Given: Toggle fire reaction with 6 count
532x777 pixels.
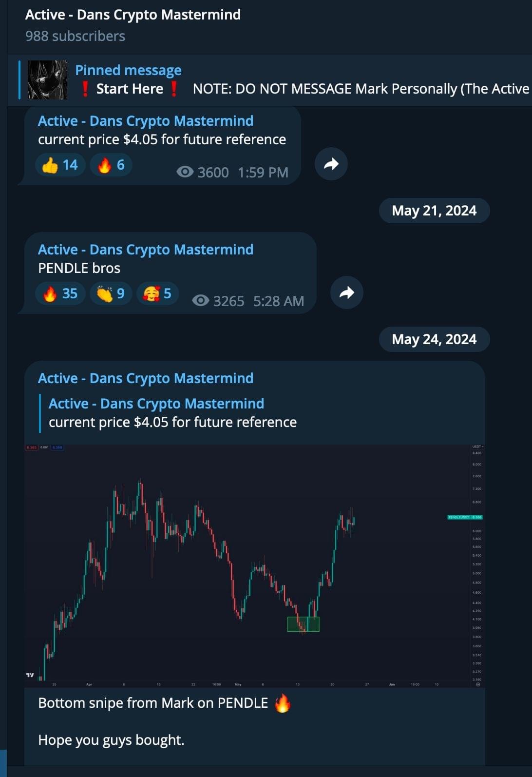Looking at the screenshot, I should pyautogui.click(x=111, y=165).
